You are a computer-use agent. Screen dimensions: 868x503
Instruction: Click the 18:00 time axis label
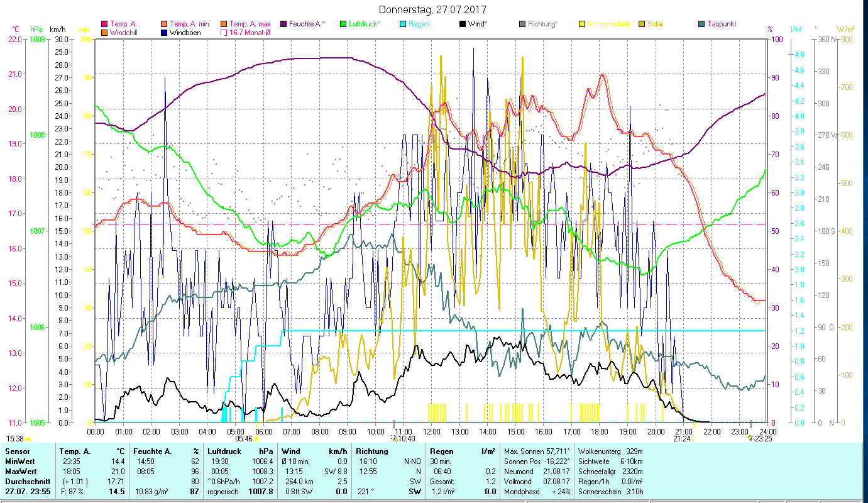[600, 432]
